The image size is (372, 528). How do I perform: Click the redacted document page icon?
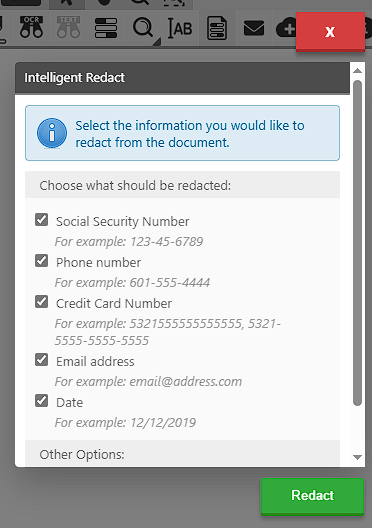coord(217,28)
